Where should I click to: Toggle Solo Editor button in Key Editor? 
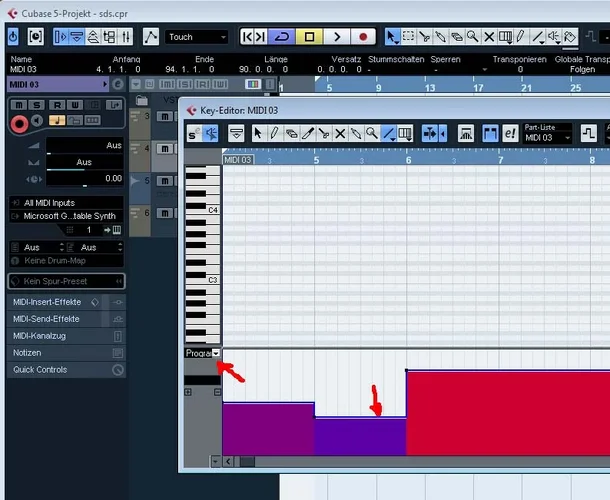pyautogui.click(x=194, y=134)
